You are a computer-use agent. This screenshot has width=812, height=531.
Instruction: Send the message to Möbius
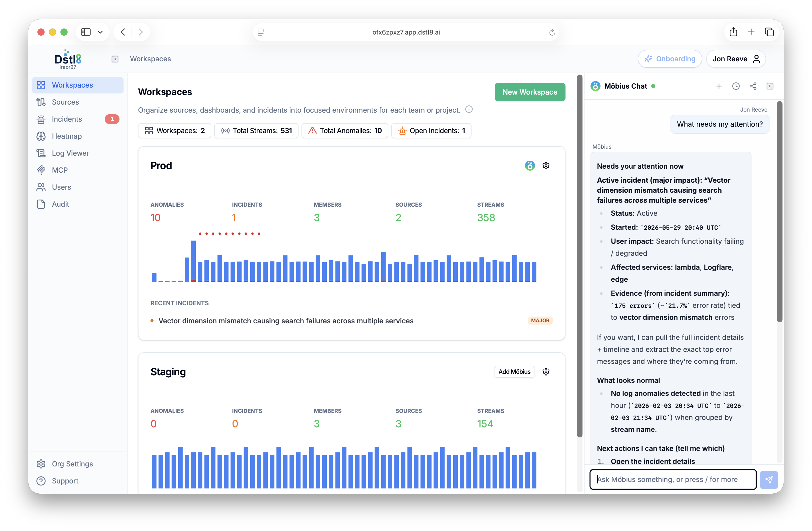pyautogui.click(x=769, y=479)
